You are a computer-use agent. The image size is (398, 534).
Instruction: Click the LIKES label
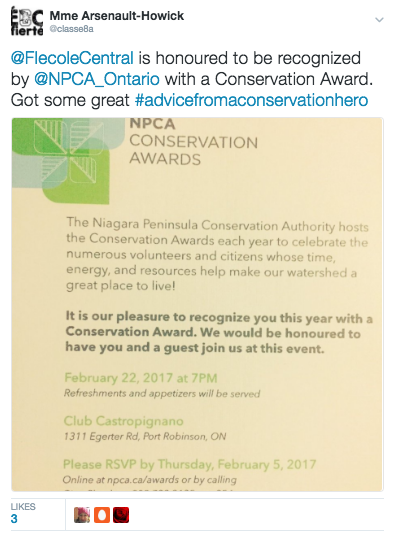click(23, 506)
